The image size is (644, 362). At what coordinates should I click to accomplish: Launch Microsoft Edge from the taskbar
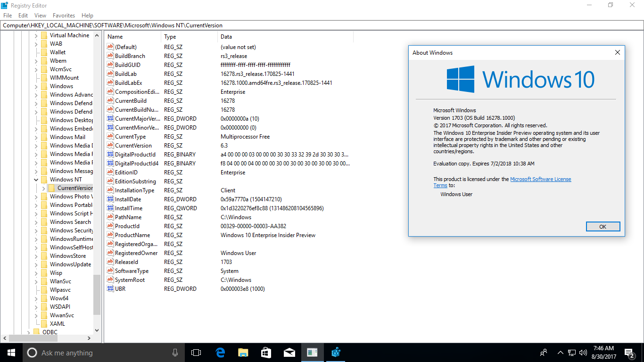(x=220, y=353)
